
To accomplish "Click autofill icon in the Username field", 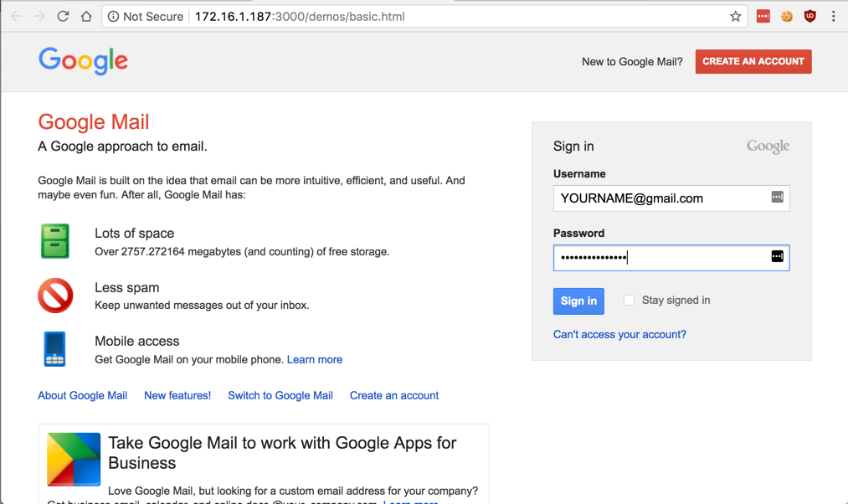I will click(x=777, y=198).
